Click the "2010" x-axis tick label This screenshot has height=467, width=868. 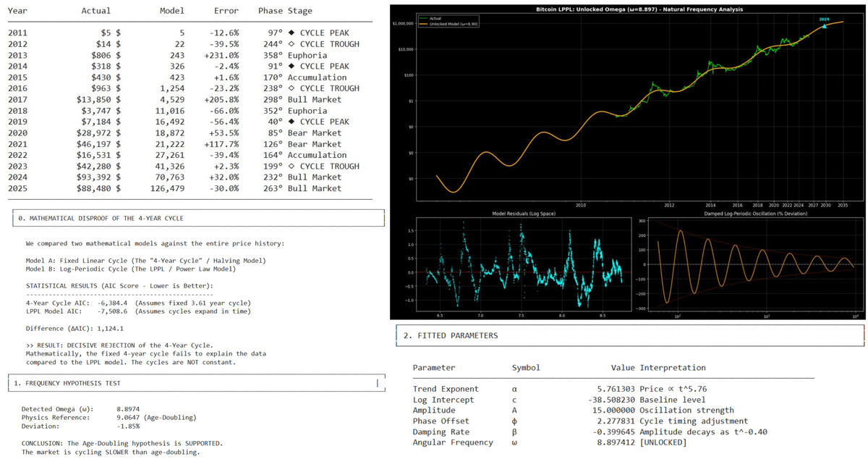coord(581,206)
